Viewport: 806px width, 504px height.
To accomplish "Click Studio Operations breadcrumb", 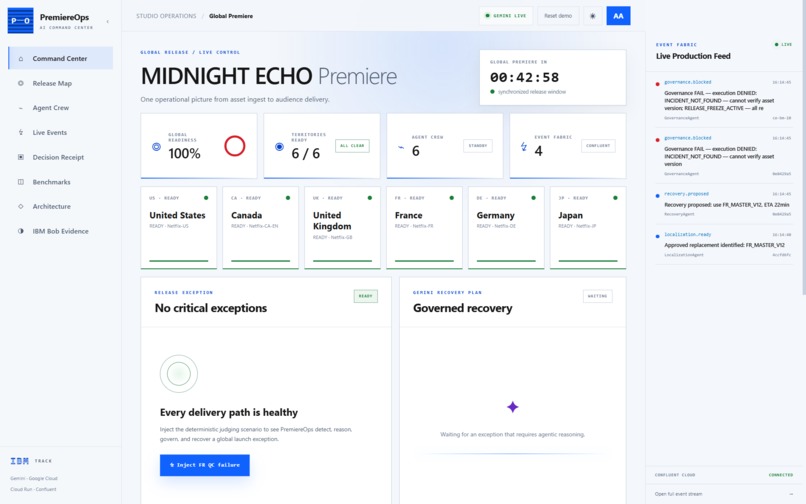I will coord(166,16).
